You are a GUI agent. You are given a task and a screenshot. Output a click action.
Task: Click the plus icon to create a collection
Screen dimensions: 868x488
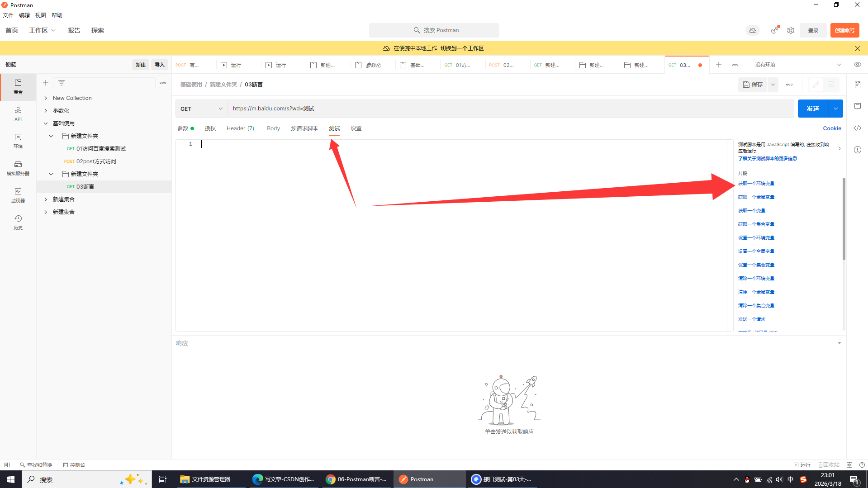coord(46,83)
